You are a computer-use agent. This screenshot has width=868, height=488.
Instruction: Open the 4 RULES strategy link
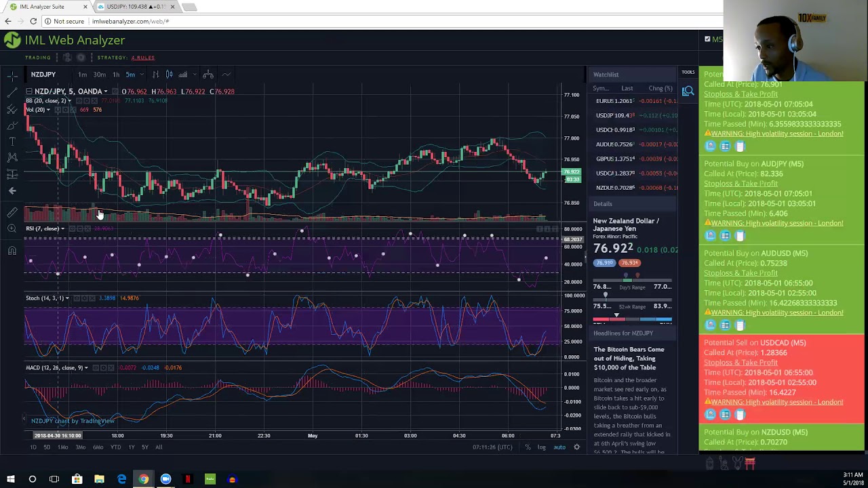(143, 58)
